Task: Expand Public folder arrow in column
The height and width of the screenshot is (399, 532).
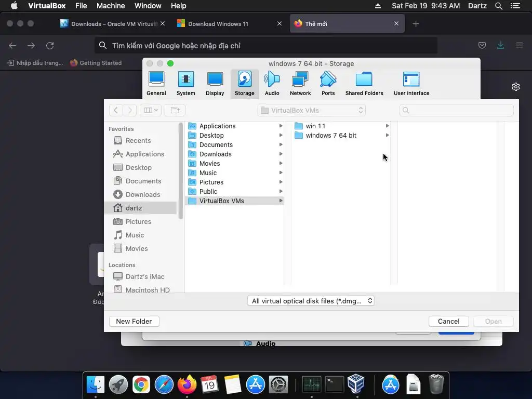Action: click(281, 191)
